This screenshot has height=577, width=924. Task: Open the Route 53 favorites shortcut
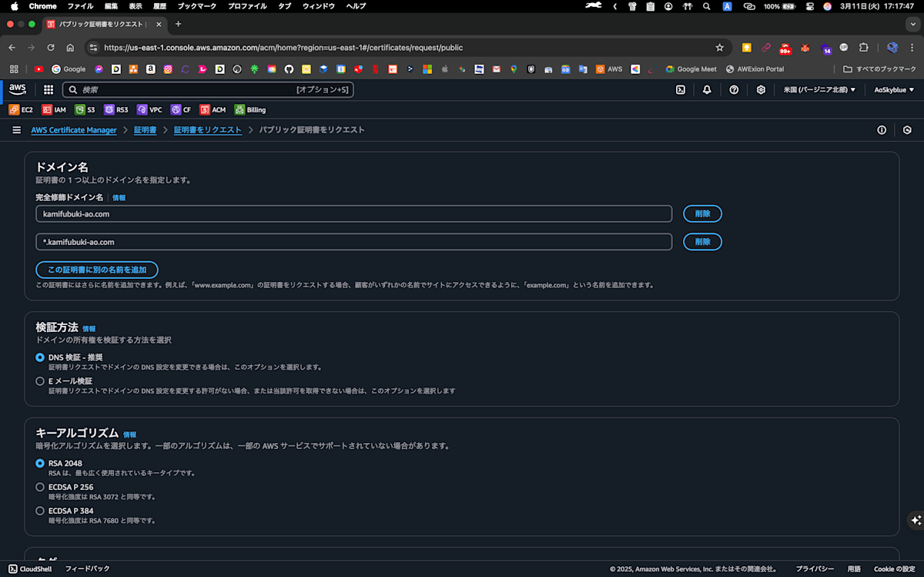click(x=115, y=109)
